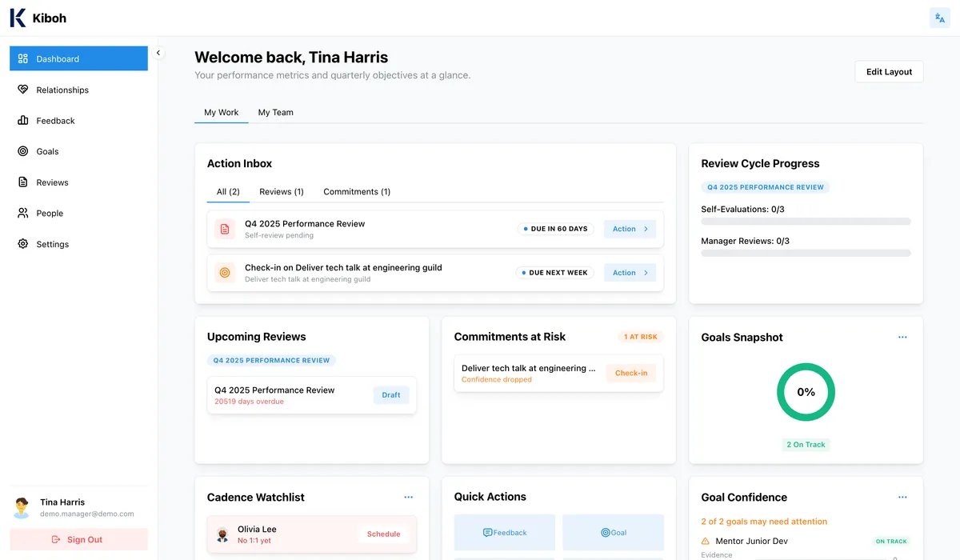
Task: Click Tina Harris profile avatar
Action: (22, 508)
